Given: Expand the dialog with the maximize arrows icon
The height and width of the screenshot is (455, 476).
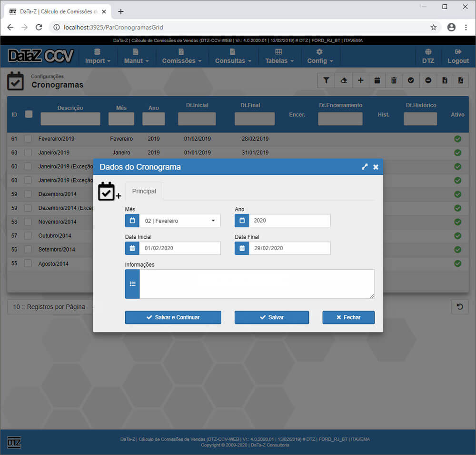Looking at the screenshot, I should (365, 167).
